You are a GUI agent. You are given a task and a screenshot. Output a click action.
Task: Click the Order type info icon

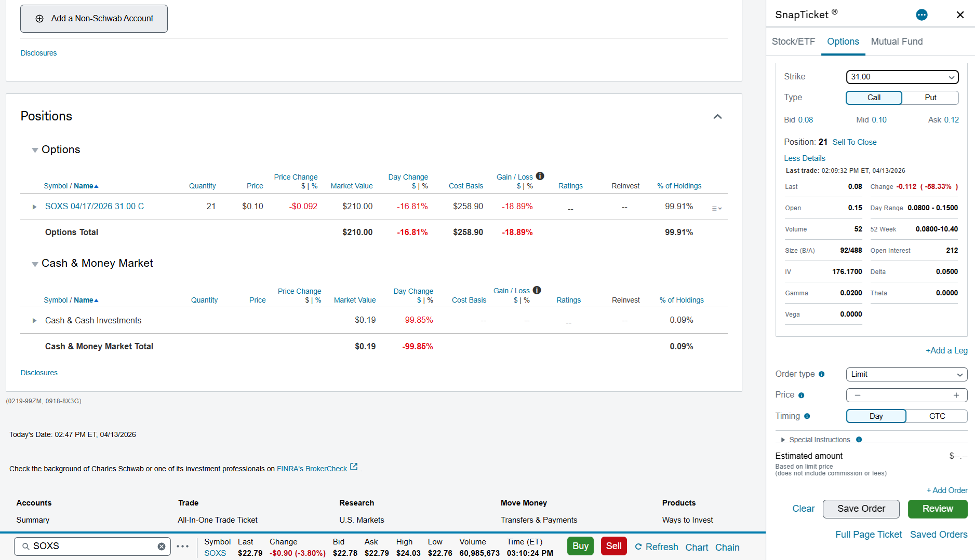822,374
